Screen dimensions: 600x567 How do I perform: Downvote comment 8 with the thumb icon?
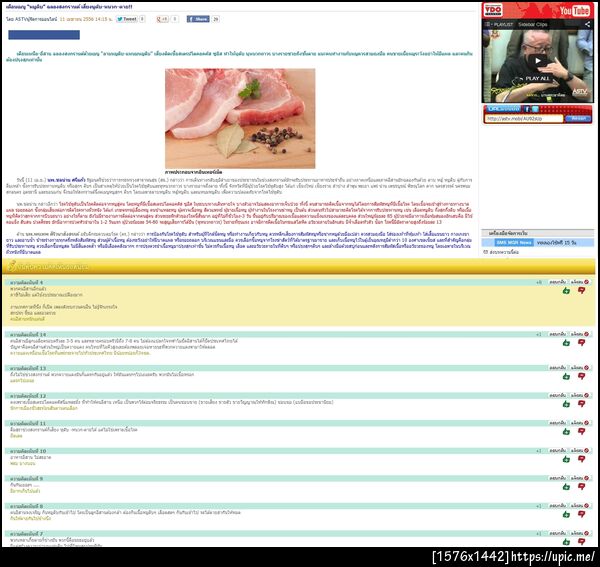(582, 514)
